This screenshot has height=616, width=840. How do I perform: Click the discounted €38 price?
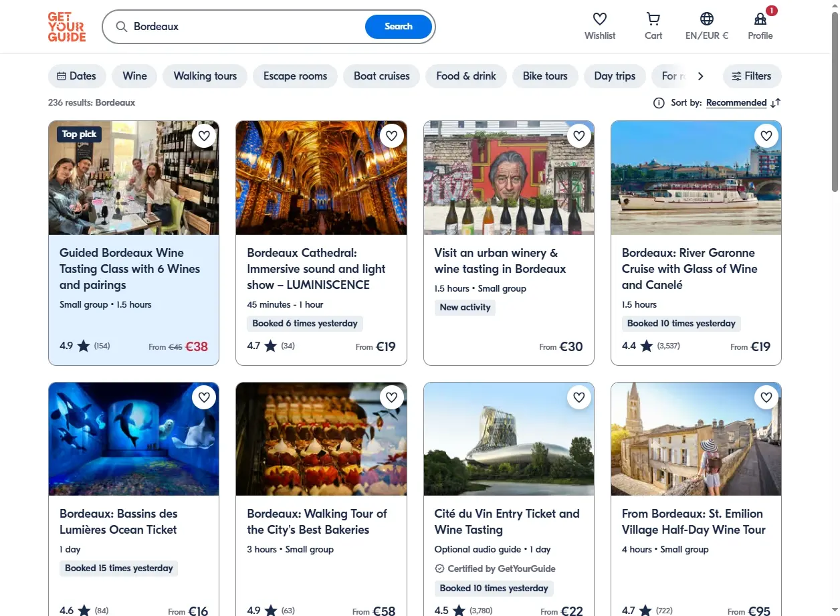(197, 346)
